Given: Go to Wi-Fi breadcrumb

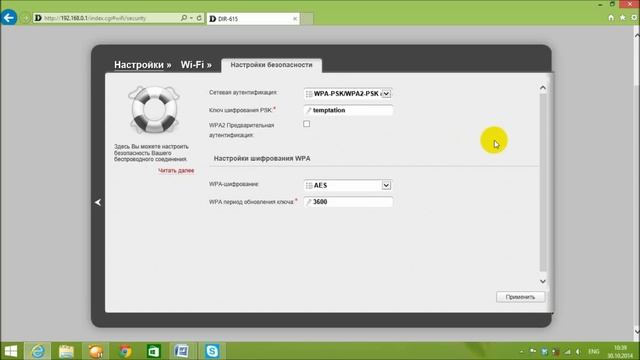Looking at the screenshot, I should tap(192, 65).
